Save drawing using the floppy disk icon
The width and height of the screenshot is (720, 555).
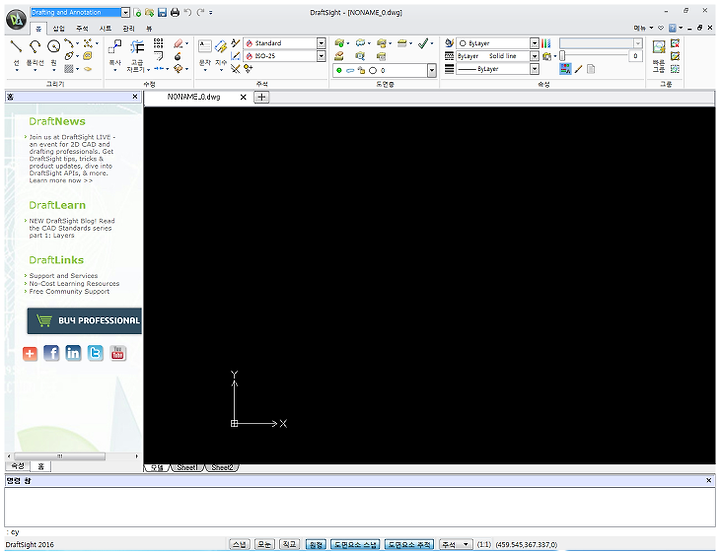click(x=162, y=13)
